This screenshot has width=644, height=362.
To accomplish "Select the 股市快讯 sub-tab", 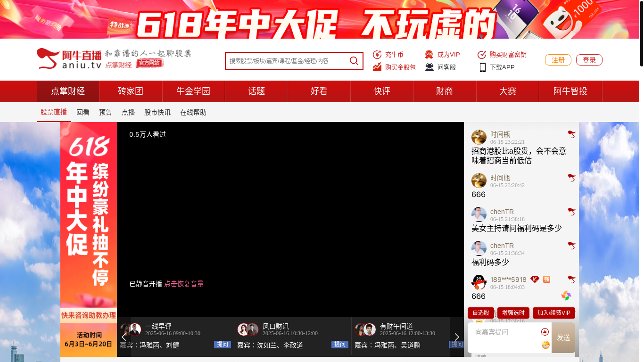I will click(157, 112).
